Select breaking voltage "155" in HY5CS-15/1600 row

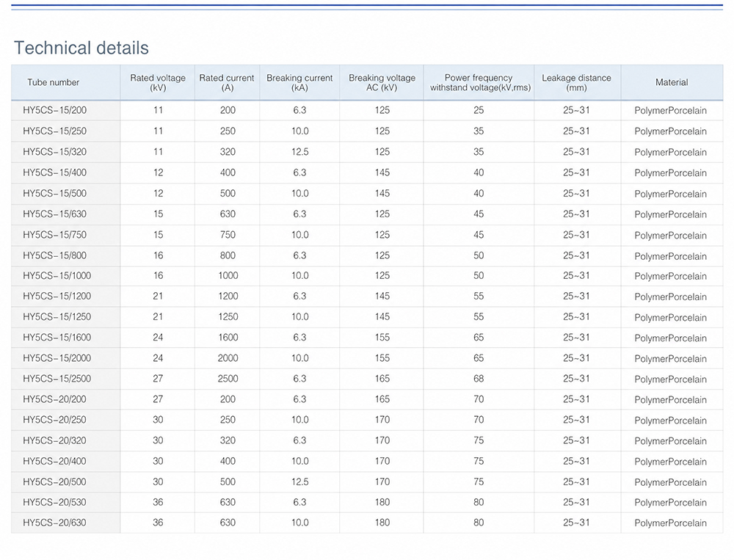382,337
